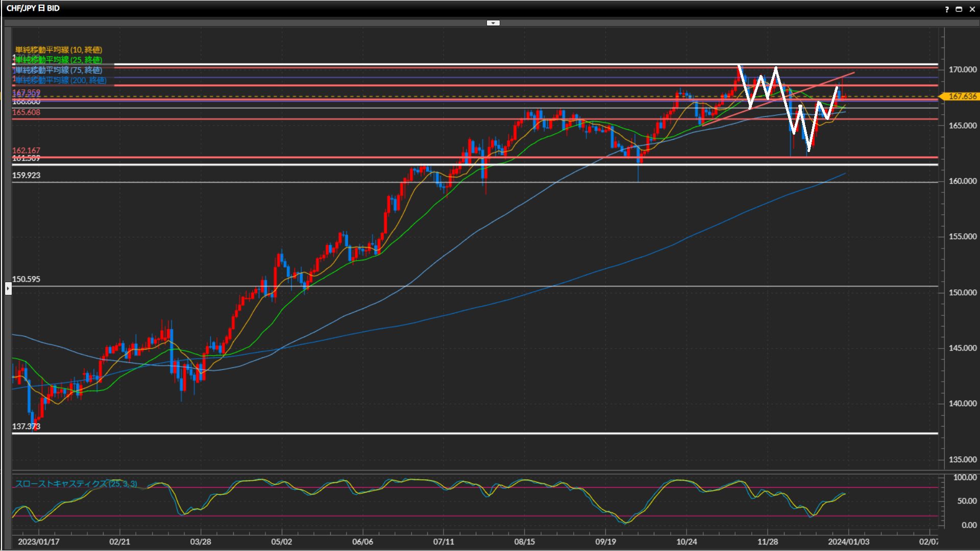Select the green 25-period moving average label
Viewport: 980px width, 551px height.
(58, 60)
